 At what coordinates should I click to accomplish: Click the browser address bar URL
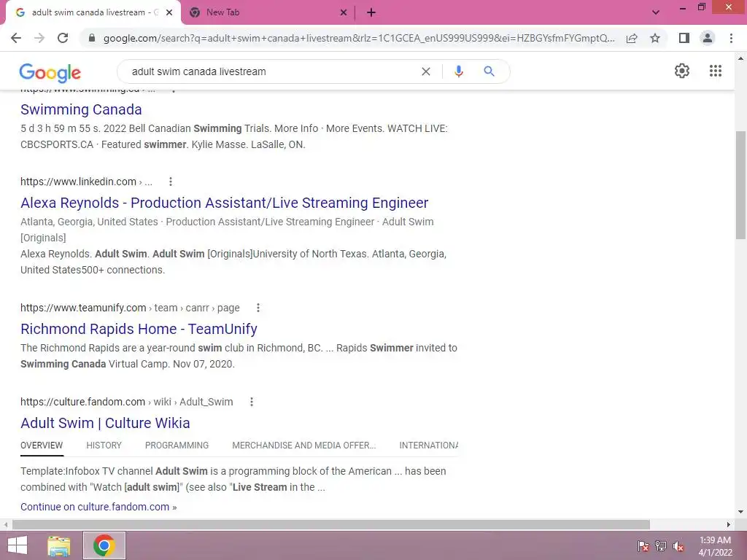359,38
